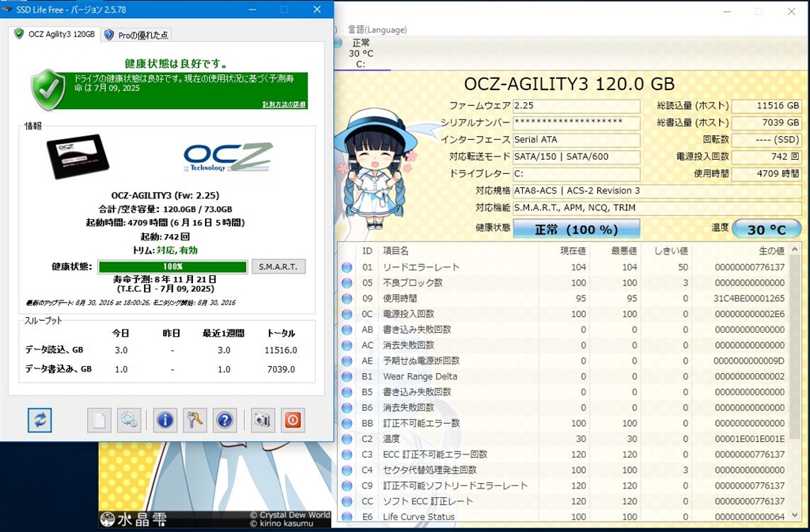Click the トータル write value 7039.0
This screenshot has height=532, width=810.
(281, 369)
